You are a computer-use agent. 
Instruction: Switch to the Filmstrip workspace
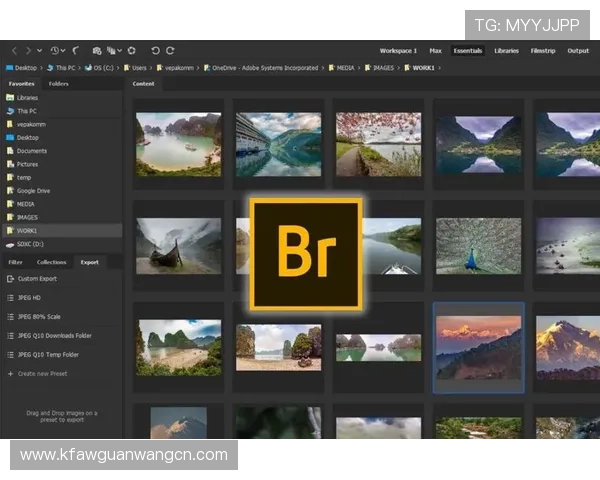tap(543, 50)
